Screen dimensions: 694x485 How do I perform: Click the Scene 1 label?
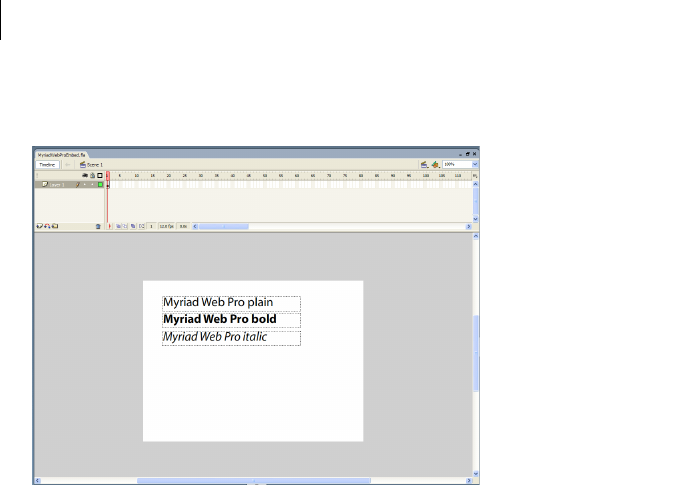(x=95, y=165)
